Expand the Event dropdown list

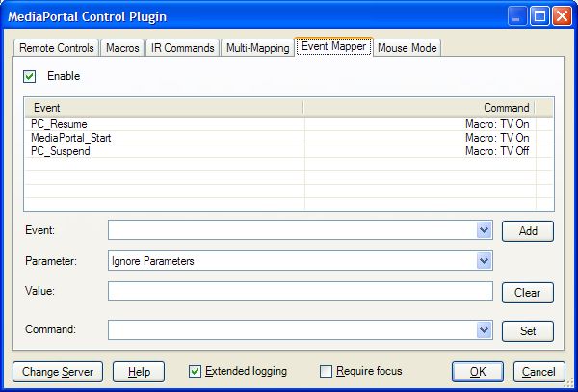coord(484,230)
